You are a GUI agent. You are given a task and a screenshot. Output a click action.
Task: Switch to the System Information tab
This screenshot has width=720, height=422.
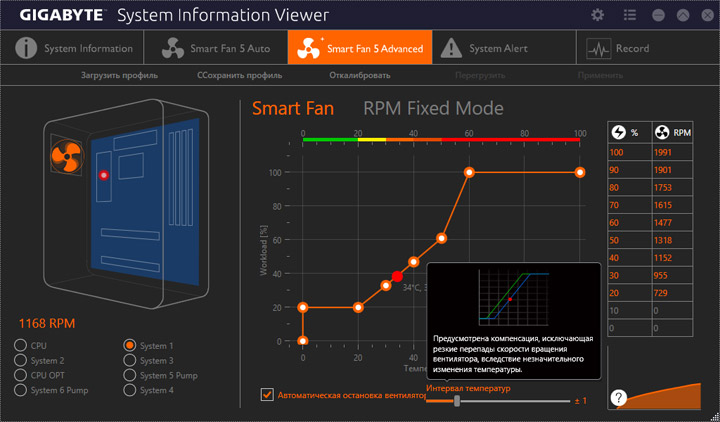pos(72,47)
